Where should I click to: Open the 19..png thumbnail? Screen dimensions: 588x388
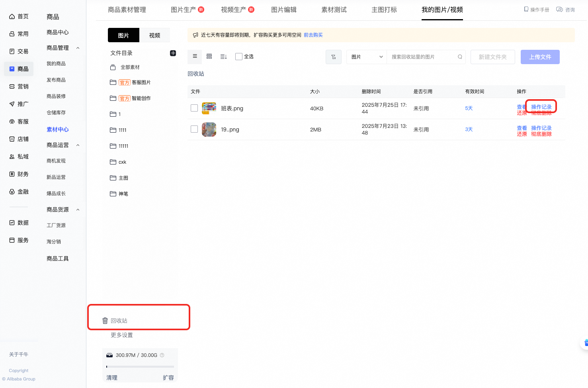(209, 129)
